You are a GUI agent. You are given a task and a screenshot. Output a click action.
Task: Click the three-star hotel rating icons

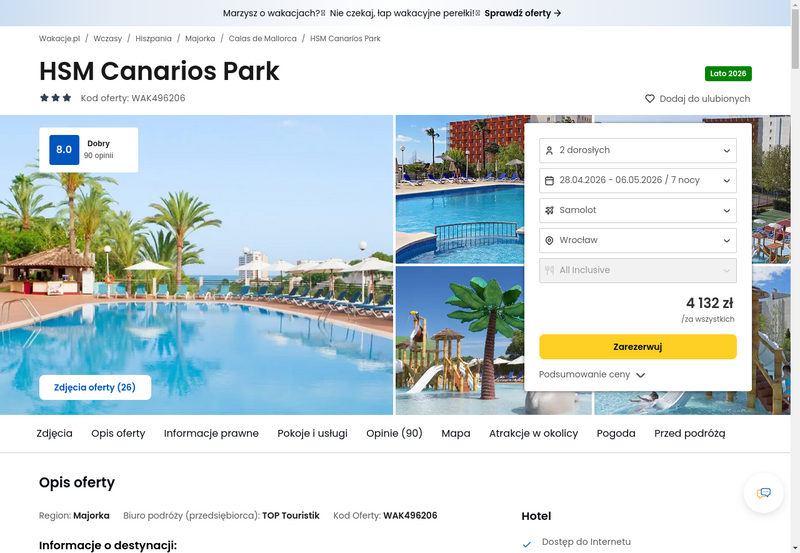point(56,97)
